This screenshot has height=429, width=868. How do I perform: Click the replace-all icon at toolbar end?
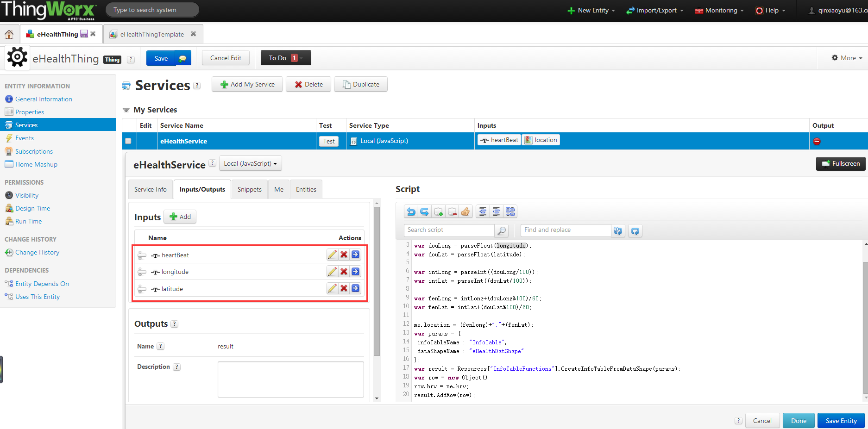point(635,230)
